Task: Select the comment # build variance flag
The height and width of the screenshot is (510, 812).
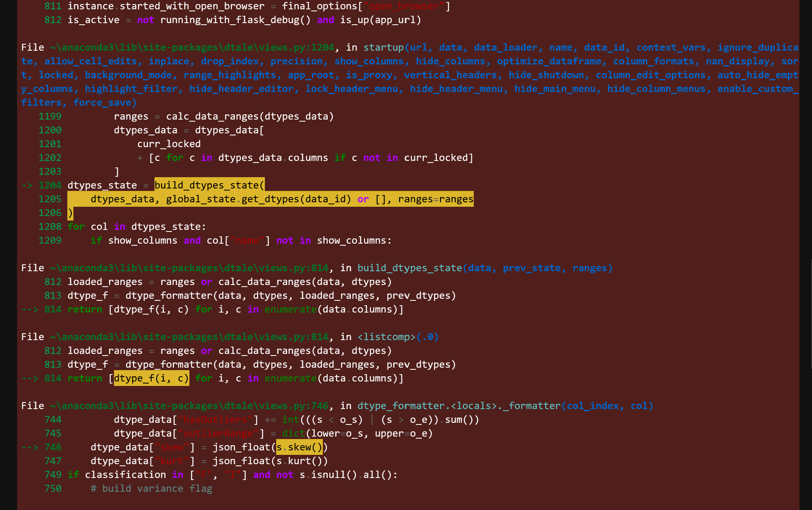Action: pyautogui.click(x=151, y=488)
